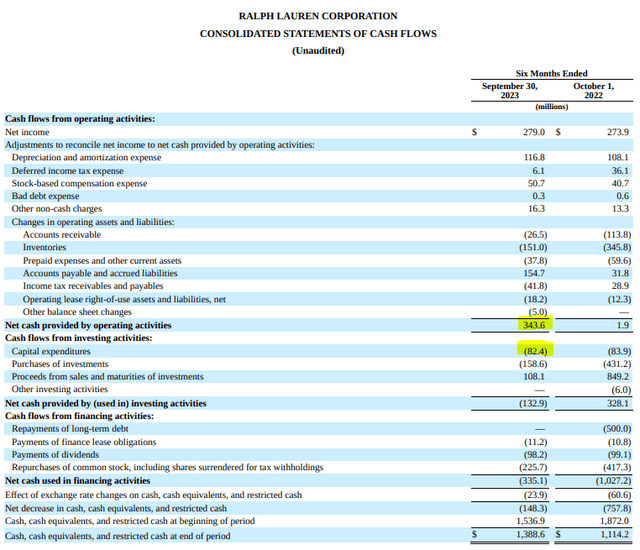Select 'Prepaid expenses and other current assets'
640x550 pixels.
pos(102,261)
